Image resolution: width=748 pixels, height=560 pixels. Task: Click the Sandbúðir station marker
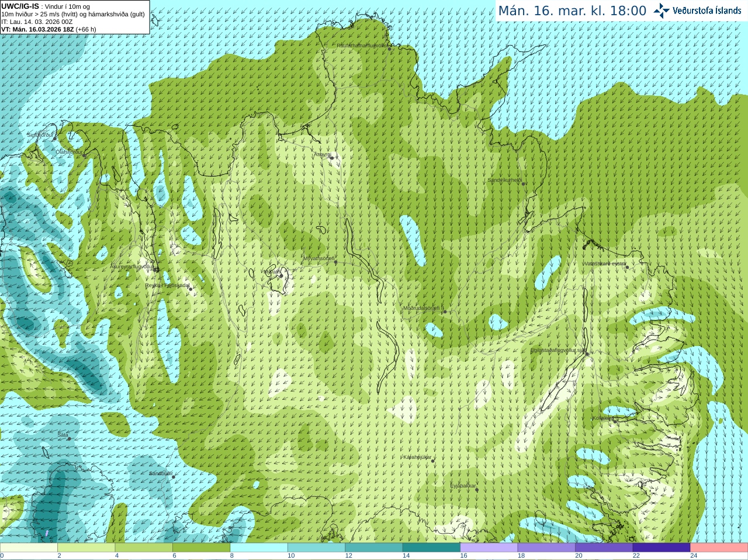[173, 477]
